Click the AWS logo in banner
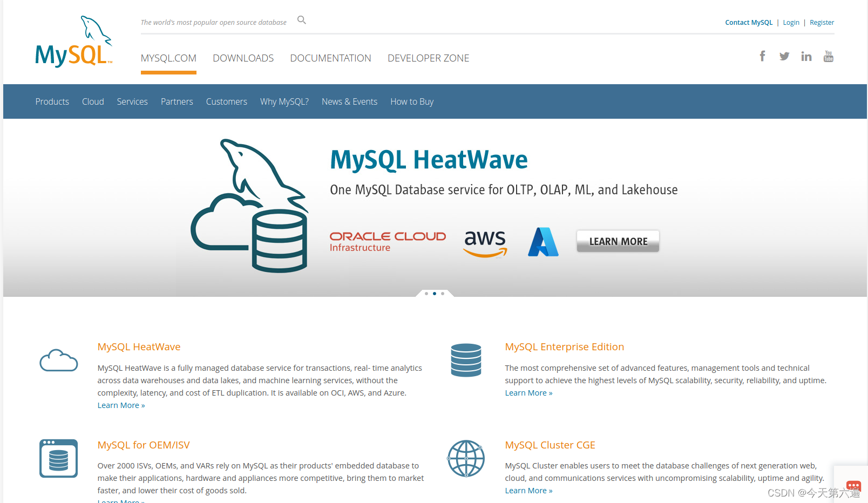 [x=485, y=243]
